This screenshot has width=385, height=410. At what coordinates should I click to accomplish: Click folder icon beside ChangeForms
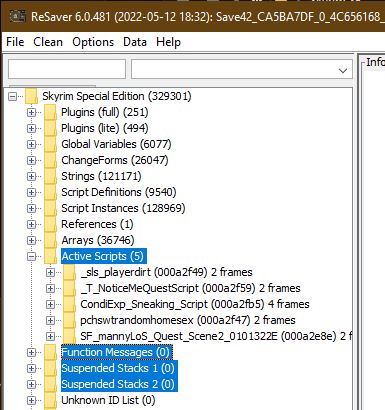[x=50, y=160]
